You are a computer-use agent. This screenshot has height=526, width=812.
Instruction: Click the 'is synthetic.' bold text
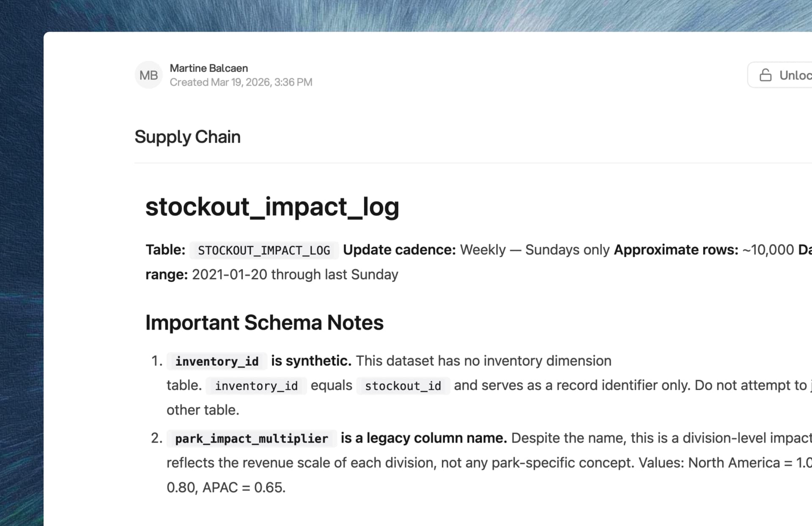pyautogui.click(x=311, y=361)
